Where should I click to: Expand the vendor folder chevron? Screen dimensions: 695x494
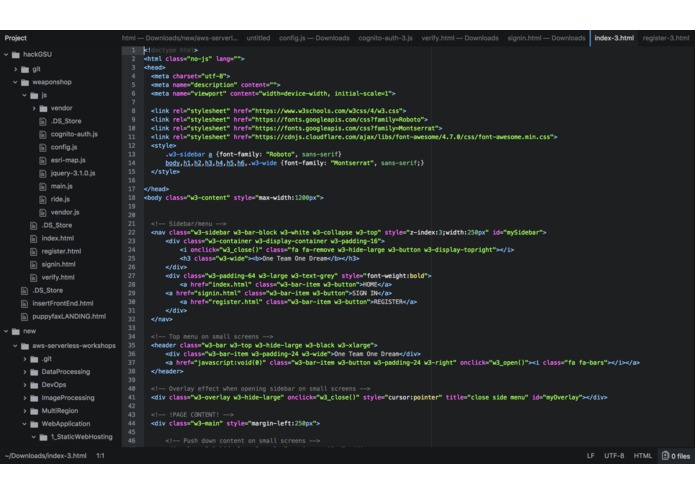point(34,108)
